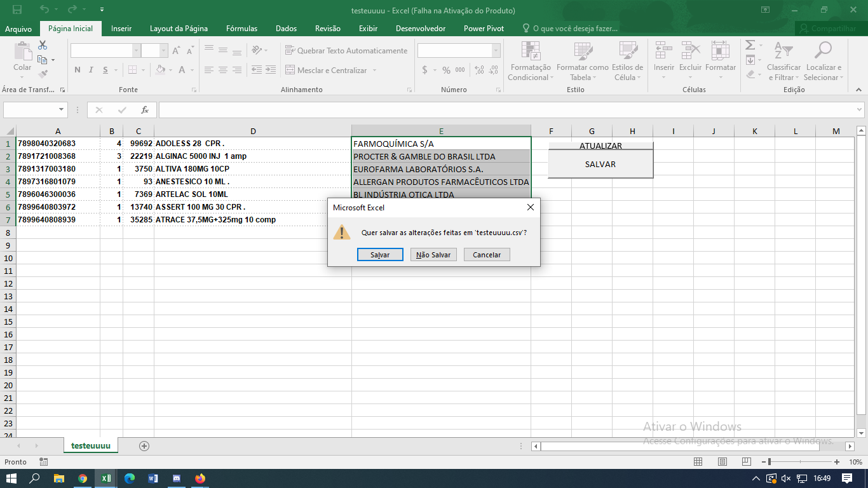Click the save floppy disk icon

[17, 10]
